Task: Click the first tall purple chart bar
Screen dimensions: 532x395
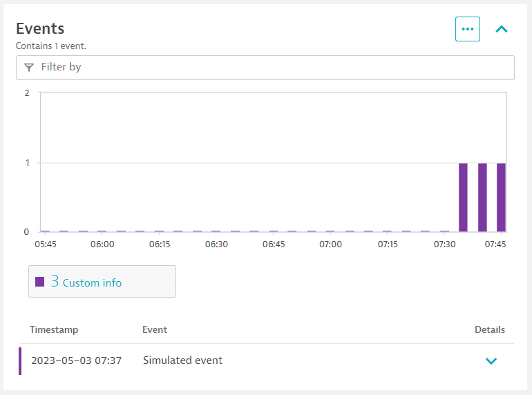Action: 464,197
